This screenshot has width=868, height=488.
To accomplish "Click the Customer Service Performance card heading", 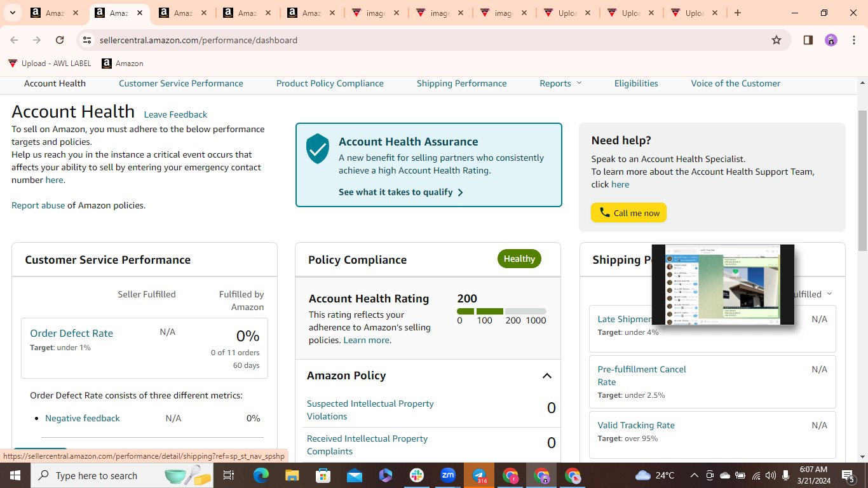I will (x=108, y=260).
